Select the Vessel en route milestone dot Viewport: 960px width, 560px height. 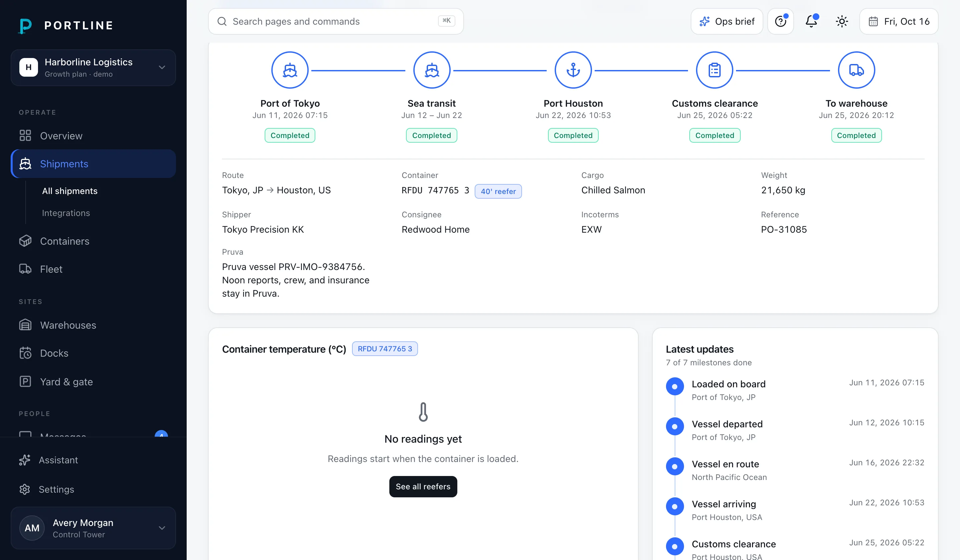click(x=675, y=467)
